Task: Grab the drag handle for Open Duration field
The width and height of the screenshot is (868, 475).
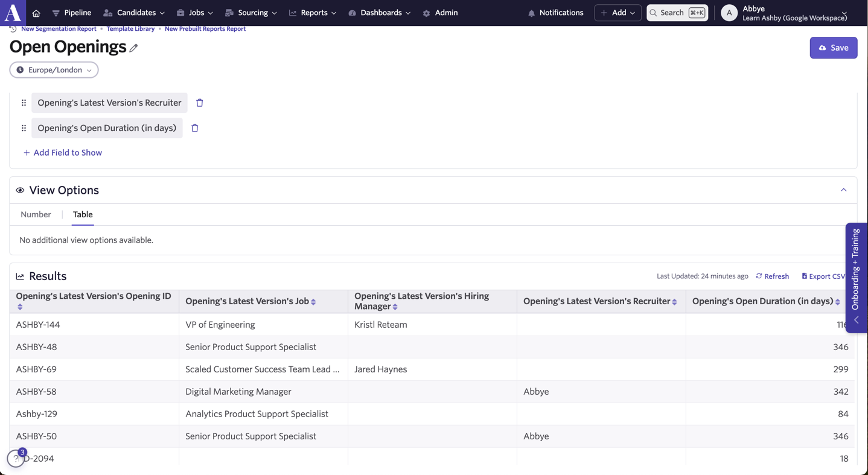Action: coord(24,128)
